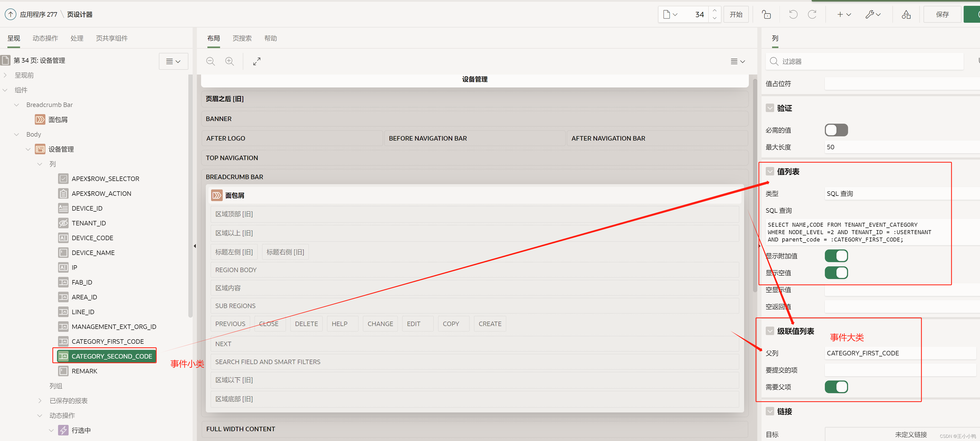This screenshot has width=980, height=441.
Task: Zoom out the layout view
Action: coord(210,61)
